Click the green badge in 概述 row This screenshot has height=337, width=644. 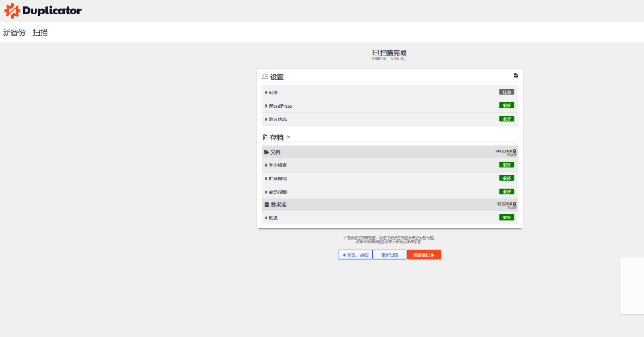(x=507, y=218)
